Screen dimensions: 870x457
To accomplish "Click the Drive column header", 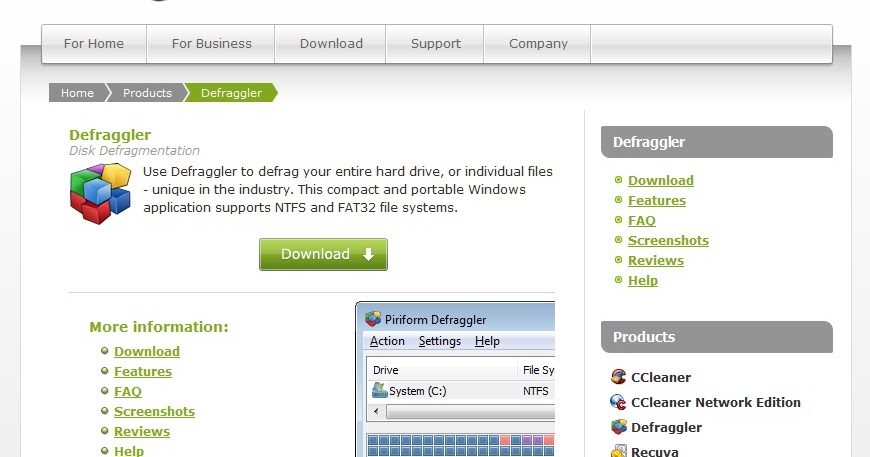I will [x=442, y=370].
